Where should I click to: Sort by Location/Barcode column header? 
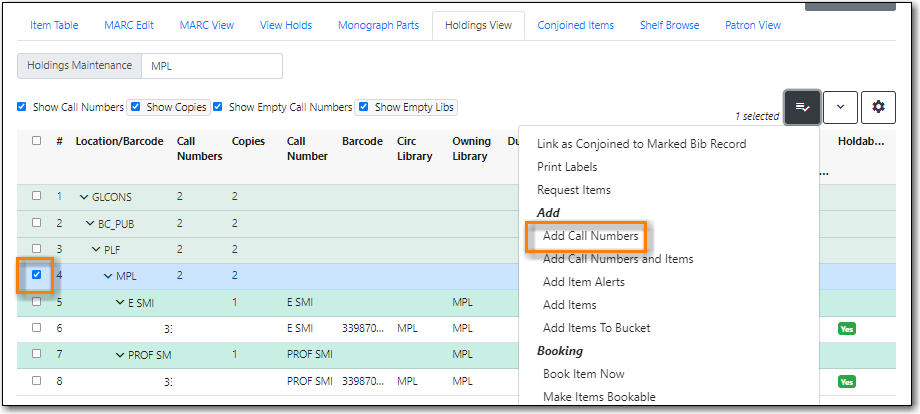[x=120, y=141]
